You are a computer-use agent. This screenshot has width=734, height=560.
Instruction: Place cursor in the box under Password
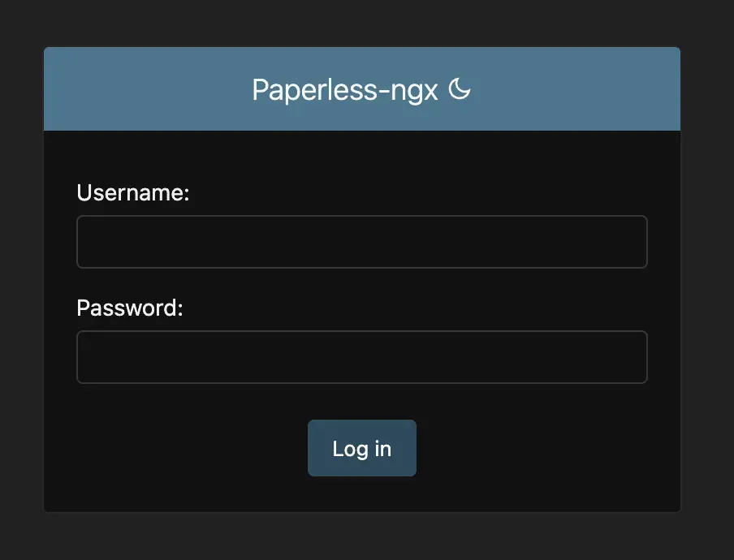pyautogui.click(x=362, y=357)
